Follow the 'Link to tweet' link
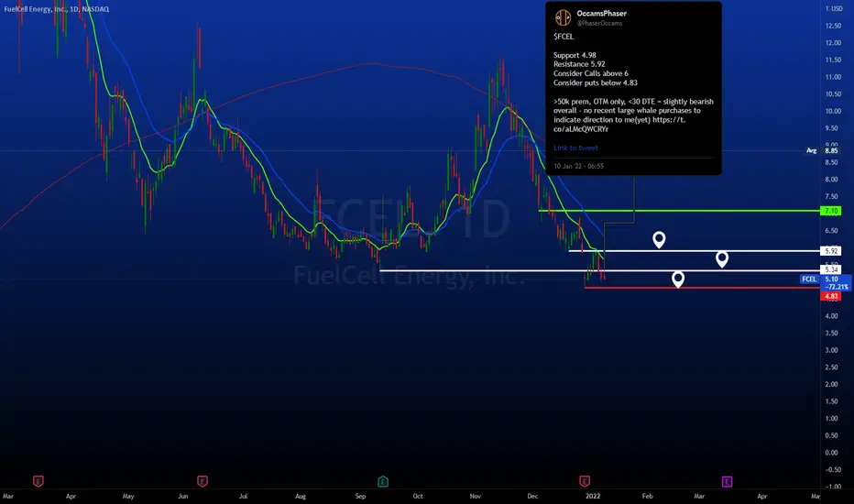The image size is (854, 504). coord(575,148)
